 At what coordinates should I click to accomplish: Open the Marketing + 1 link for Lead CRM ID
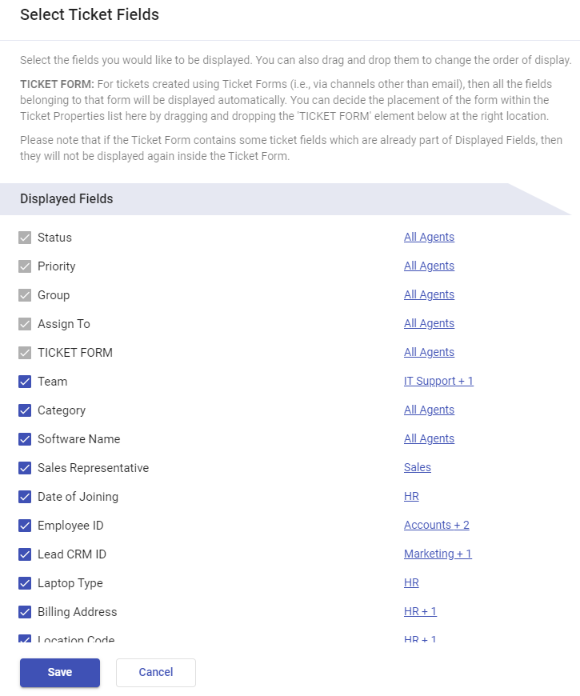(438, 554)
